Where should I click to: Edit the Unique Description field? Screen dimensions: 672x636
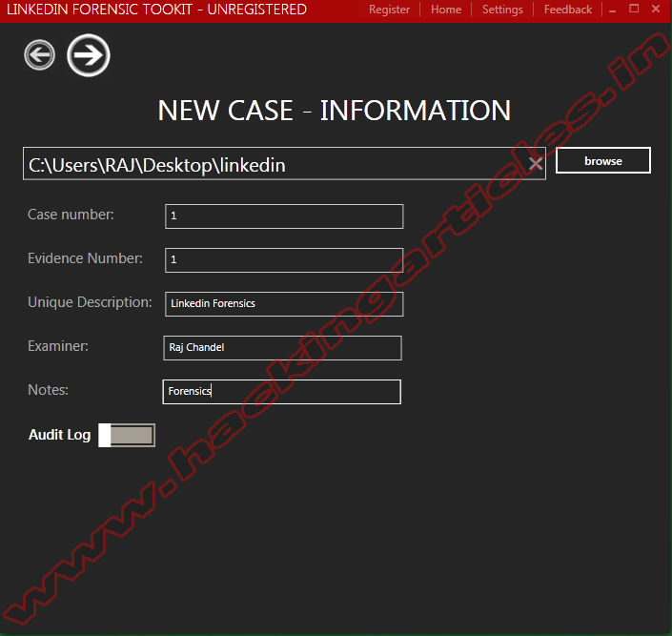pyautogui.click(x=284, y=303)
